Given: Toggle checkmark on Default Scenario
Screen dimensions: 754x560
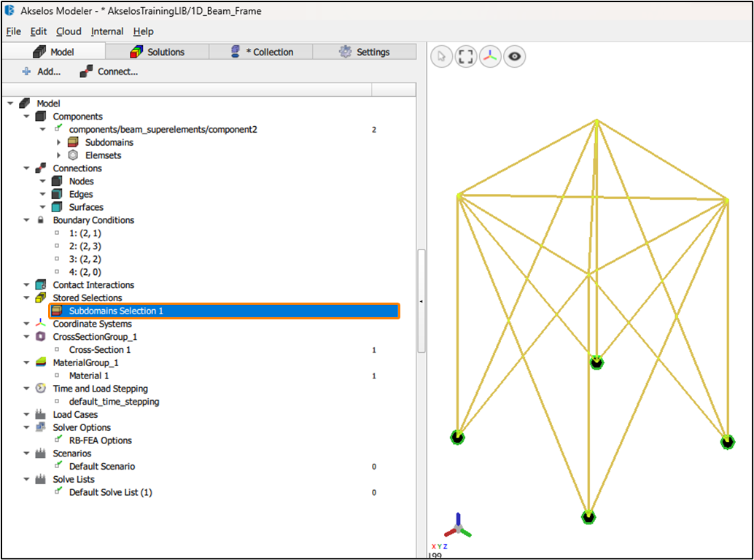Looking at the screenshot, I should click(x=58, y=465).
